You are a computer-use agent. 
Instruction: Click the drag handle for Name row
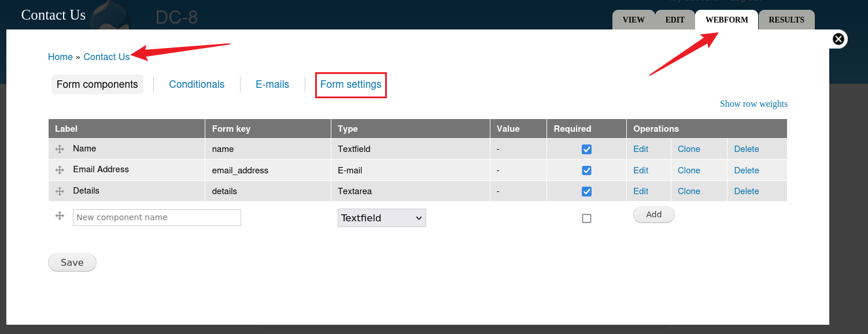pos(59,149)
